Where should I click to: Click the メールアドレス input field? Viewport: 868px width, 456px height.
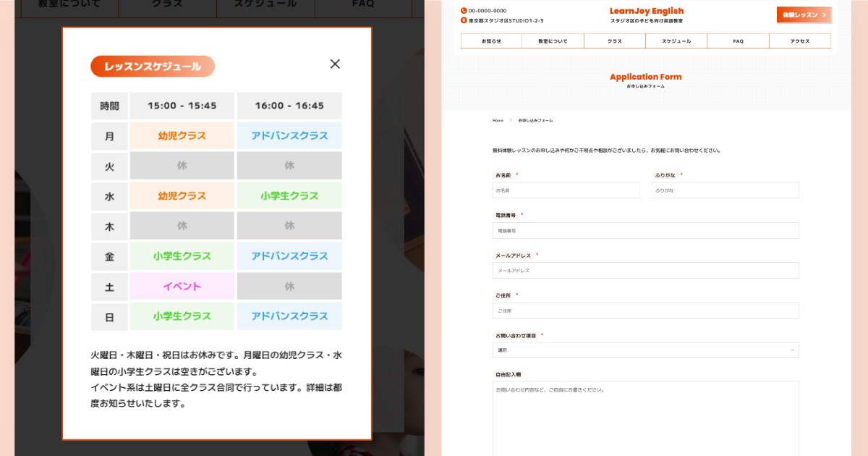pos(646,270)
